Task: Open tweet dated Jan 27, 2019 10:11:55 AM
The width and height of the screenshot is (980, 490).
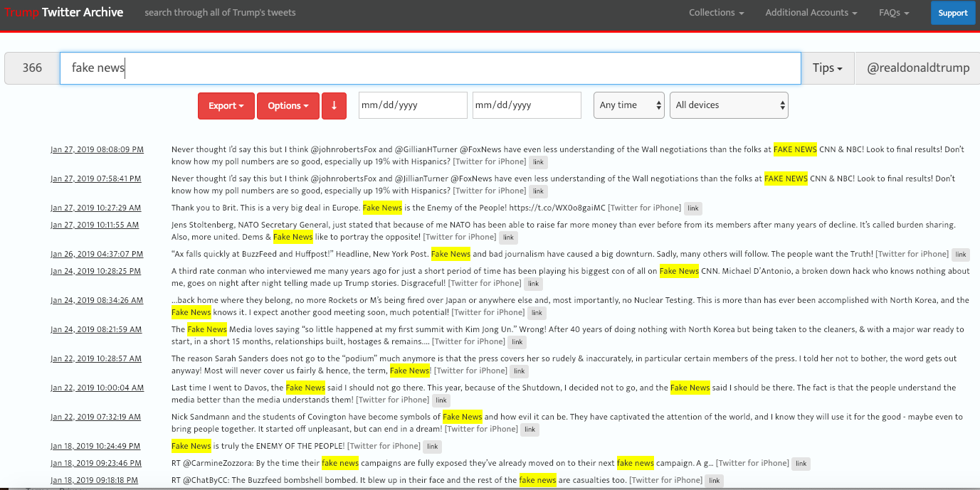Action: pyautogui.click(x=95, y=225)
